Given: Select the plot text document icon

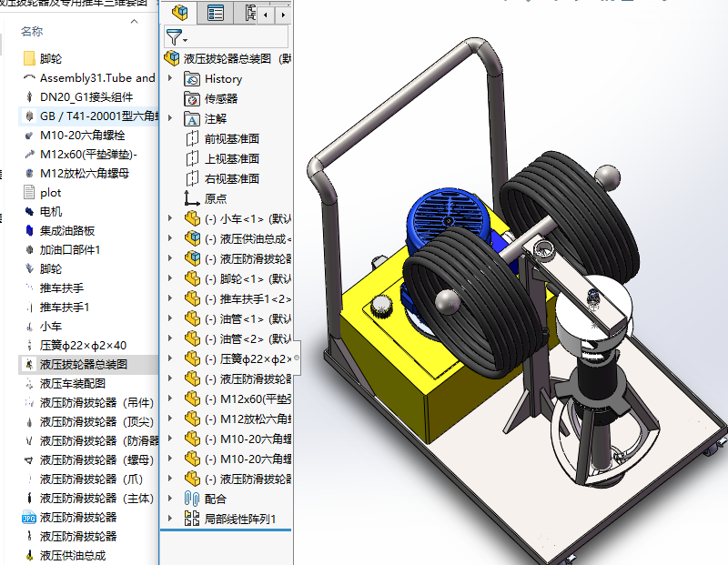Looking at the screenshot, I should (29, 192).
